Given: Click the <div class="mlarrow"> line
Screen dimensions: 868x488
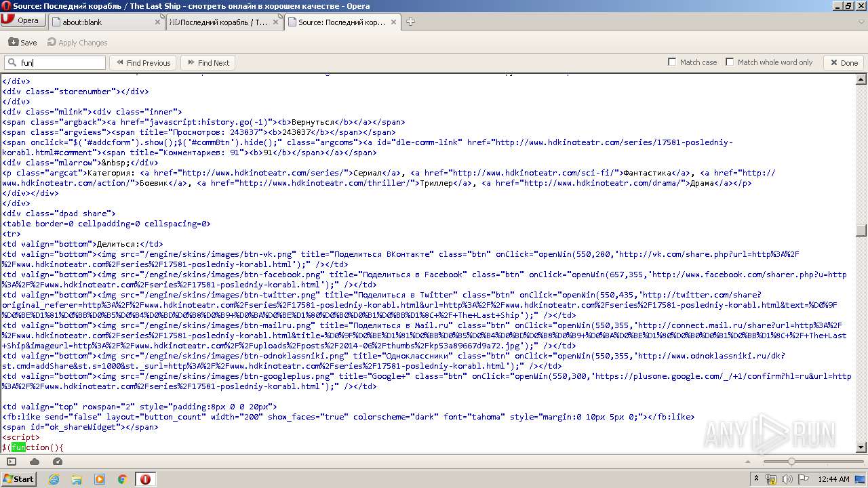Looking at the screenshot, I should [x=80, y=163].
